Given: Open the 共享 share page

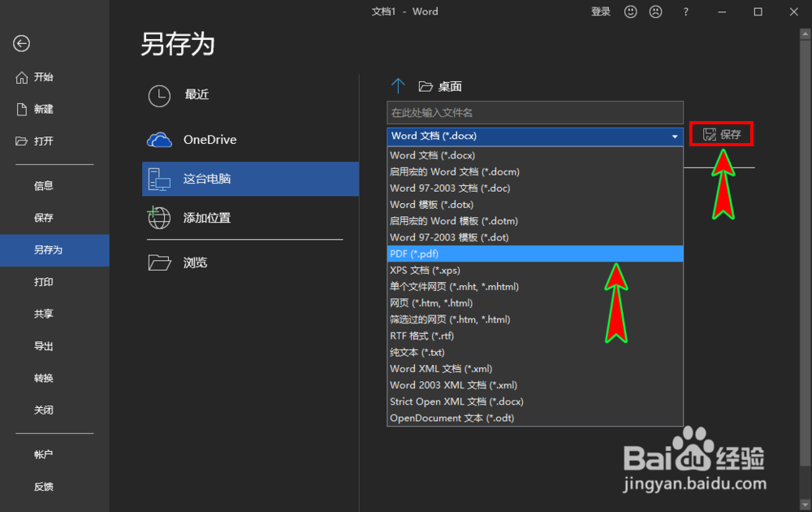Looking at the screenshot, I should pos(54,314).
